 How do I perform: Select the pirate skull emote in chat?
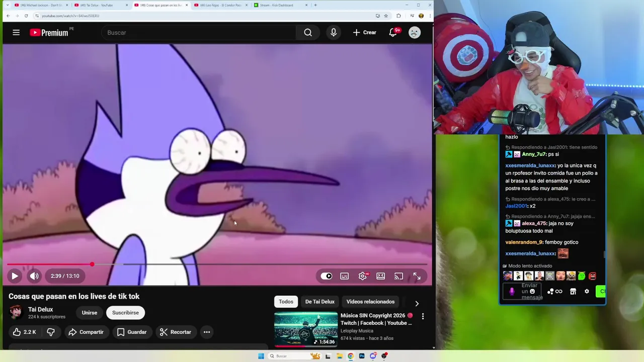[x=550, y=276]
